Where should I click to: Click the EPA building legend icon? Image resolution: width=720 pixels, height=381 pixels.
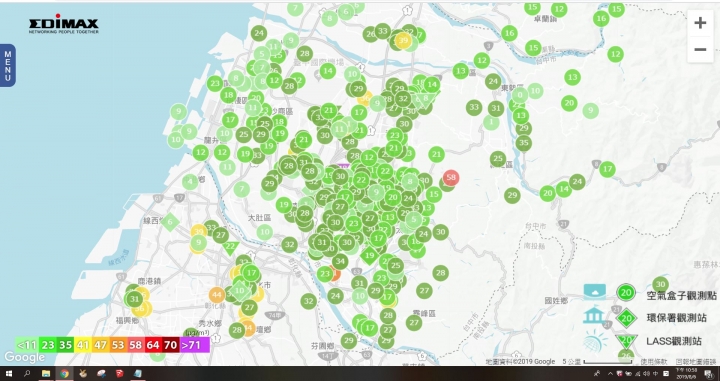pyautogui.click(x=594, y=314)
